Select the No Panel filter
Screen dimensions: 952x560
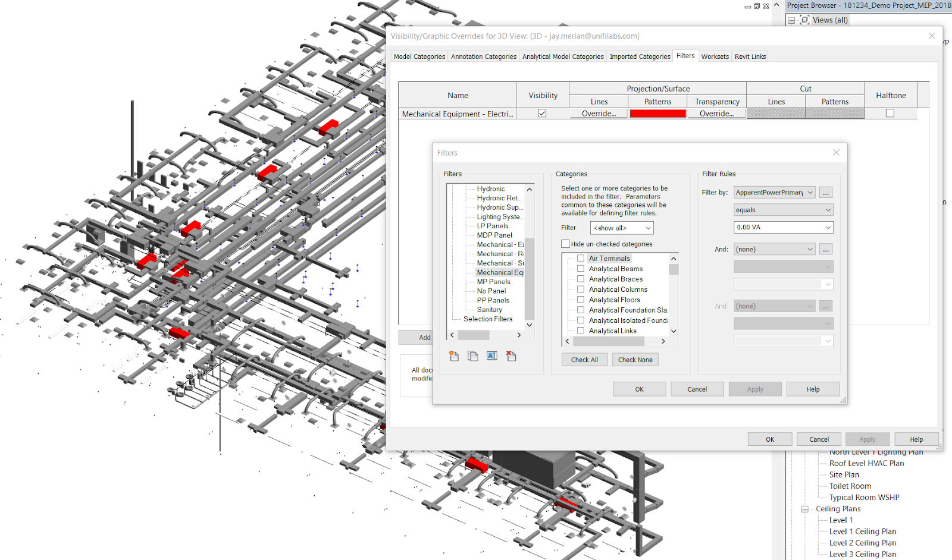pos(491,291)
